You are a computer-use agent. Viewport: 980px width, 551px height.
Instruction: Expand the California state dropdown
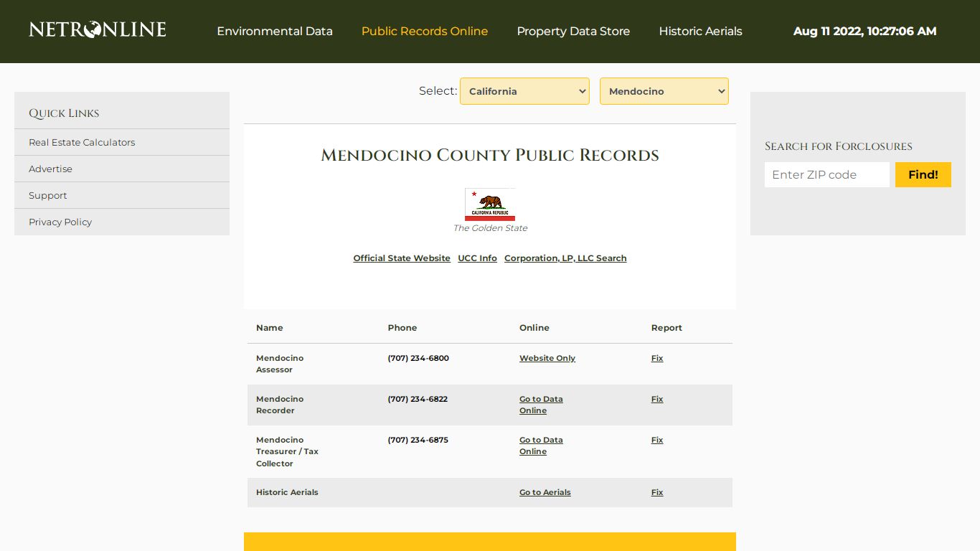[524, 91]
